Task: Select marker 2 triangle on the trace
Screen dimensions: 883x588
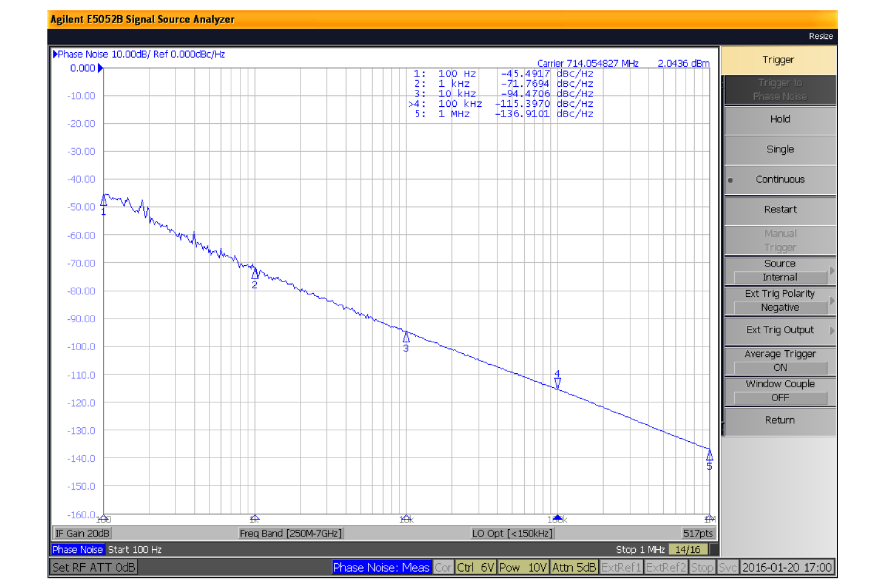Action: click(x=255, y=274)
